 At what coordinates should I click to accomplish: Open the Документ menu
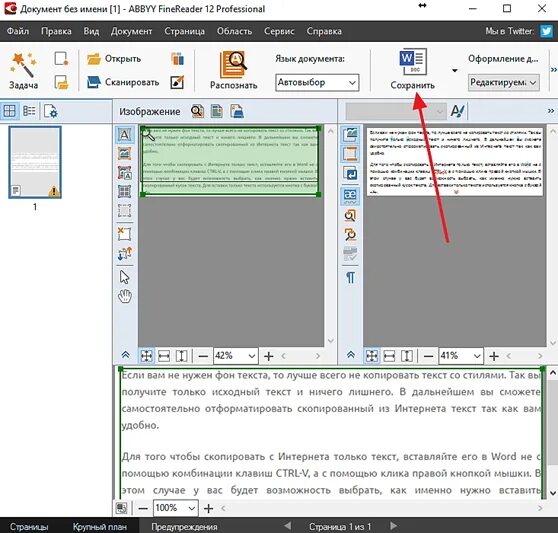coord(131,31)
